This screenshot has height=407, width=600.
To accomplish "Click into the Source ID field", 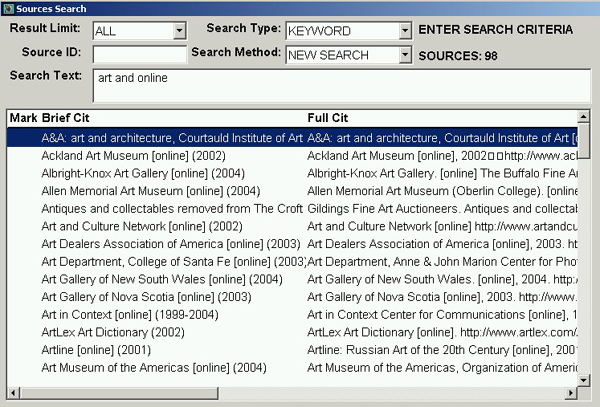I will (139, 54).
